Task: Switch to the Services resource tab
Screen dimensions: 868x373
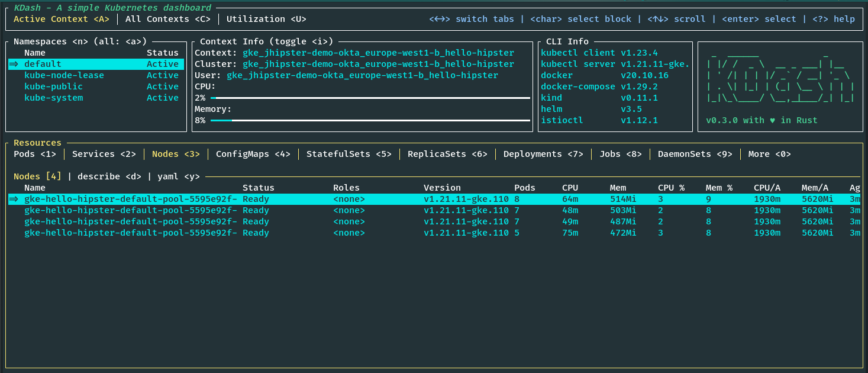Action: coord(104,154)
